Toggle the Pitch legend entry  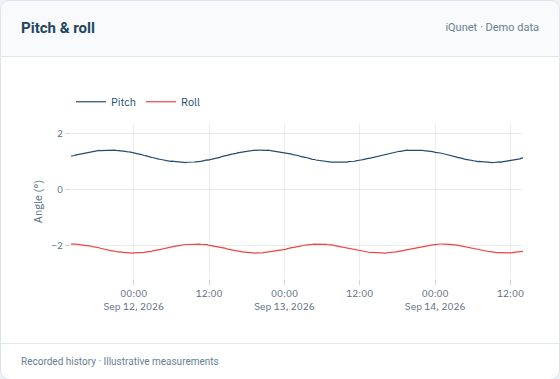click(106, 102)
